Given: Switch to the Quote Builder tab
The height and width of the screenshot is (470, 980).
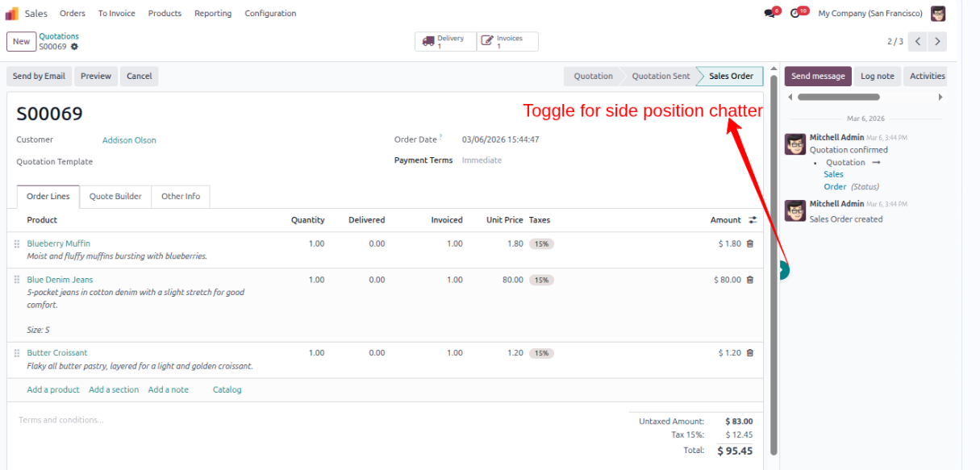Looking at the screenshot, I should [115, 196].
